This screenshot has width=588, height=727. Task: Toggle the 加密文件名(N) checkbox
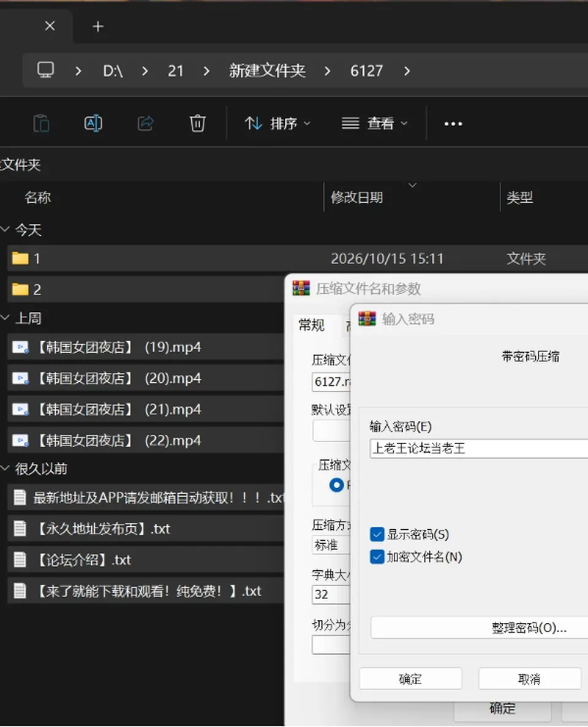pyautogui.click(x=377, y=557)
